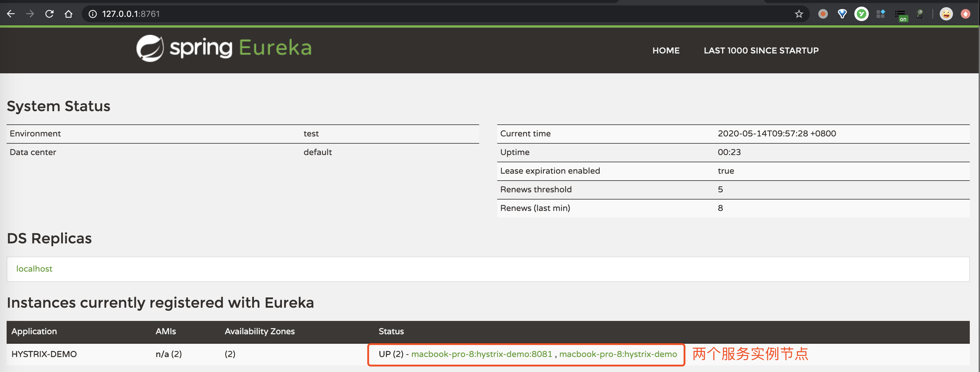Open the grid-with-diamond extension icon
980x372 pixels.
click(x=880, y=14)
